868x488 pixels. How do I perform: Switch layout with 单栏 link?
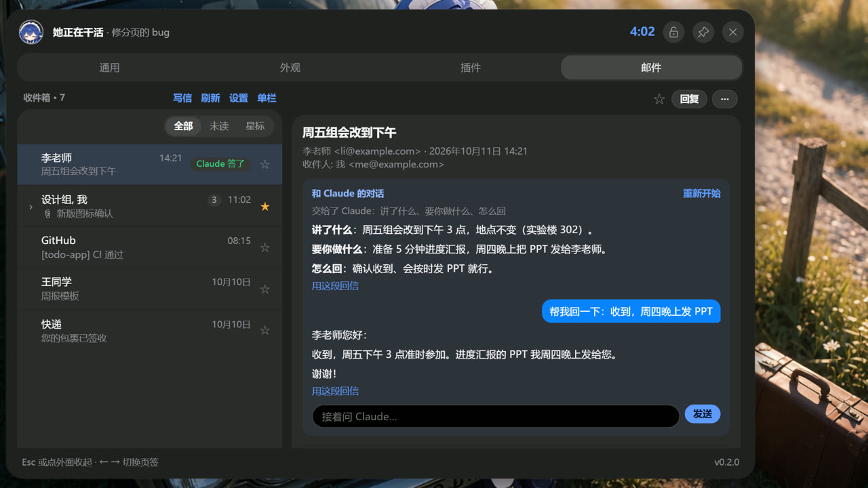(x=267, y=98)
